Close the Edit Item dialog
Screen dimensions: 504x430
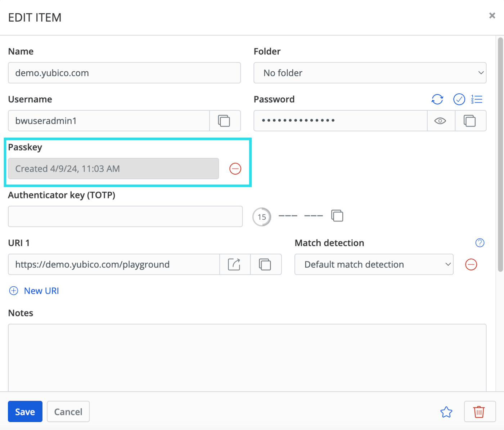(x=492, y=15)
